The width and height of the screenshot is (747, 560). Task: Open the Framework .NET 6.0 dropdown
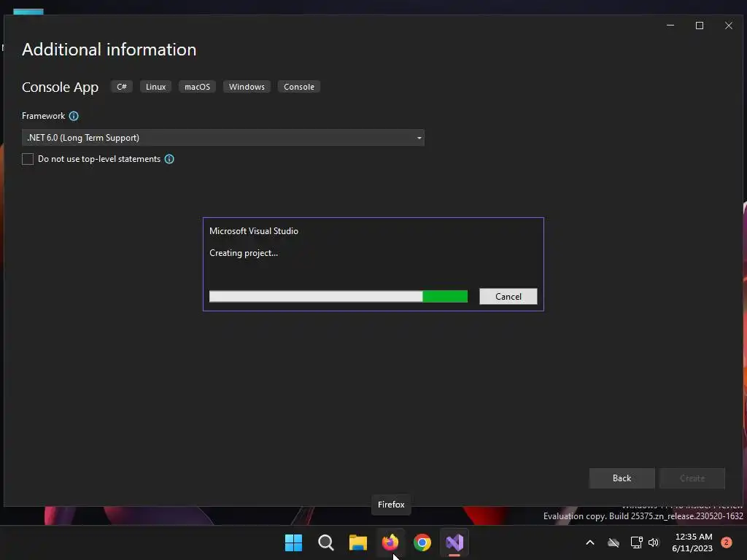pos(223,138)
